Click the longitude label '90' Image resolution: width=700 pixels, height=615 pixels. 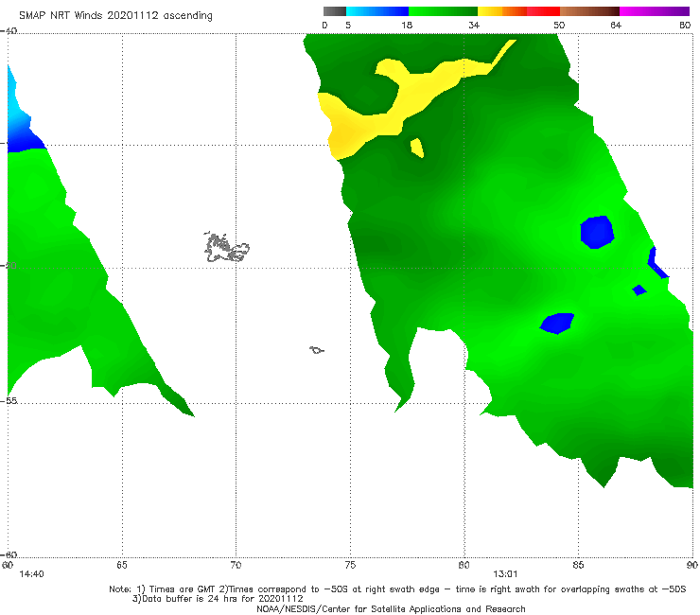click(x=692, y=565)
